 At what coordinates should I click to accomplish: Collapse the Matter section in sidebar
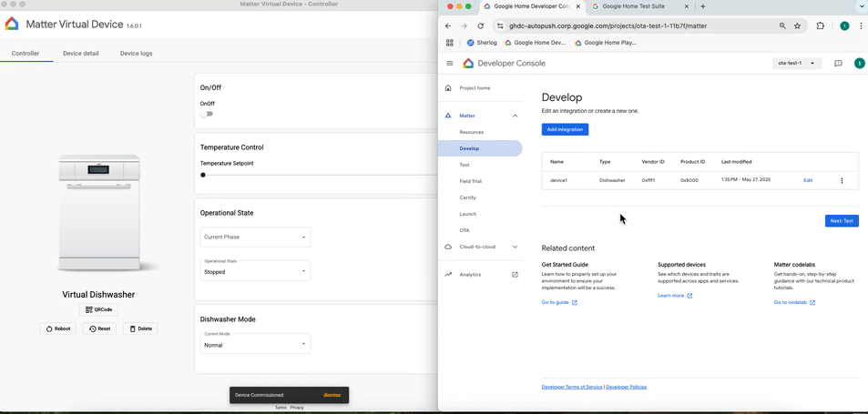point(515,116)
